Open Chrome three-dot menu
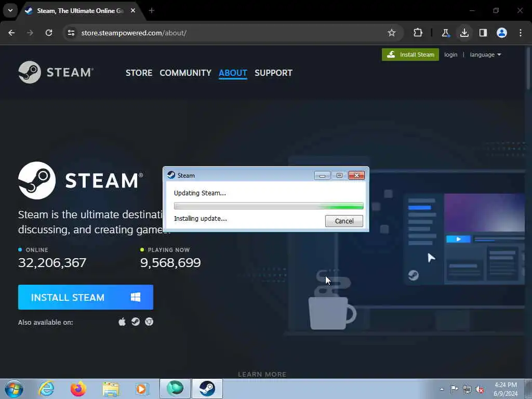The width and height of the screenshot is (532, 399). (x=521, y=33)
